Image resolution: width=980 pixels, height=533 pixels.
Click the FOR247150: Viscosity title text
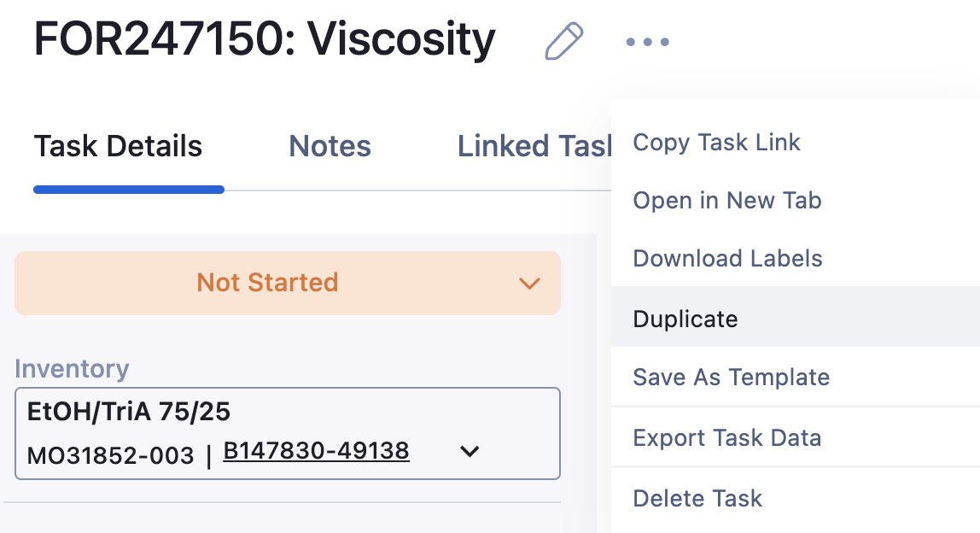click(x=265, y=39)
